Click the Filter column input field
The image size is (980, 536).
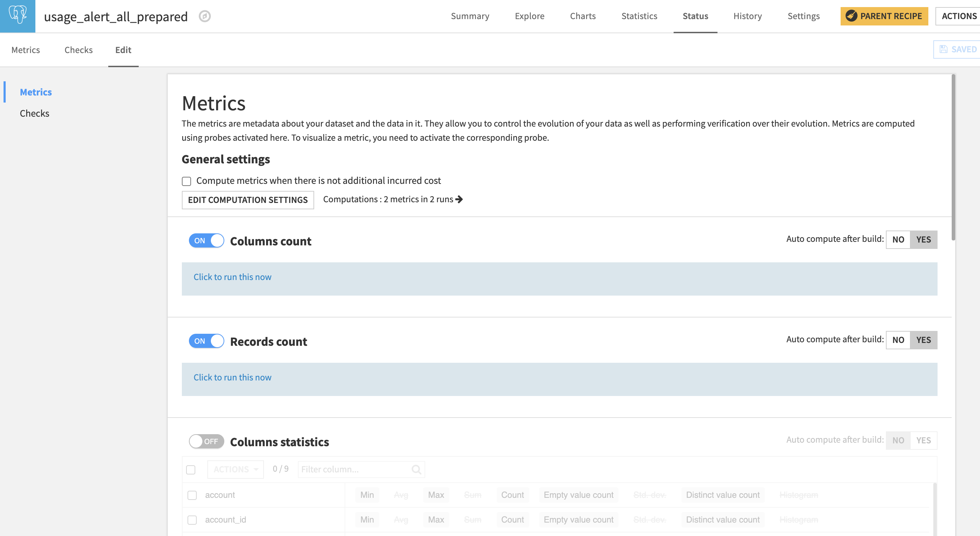362,470
